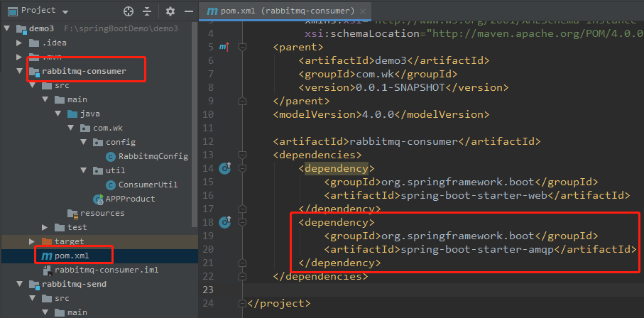Screen dimensions: 644x318
Task: Click the collapse all icon
Action: point(147,11)
